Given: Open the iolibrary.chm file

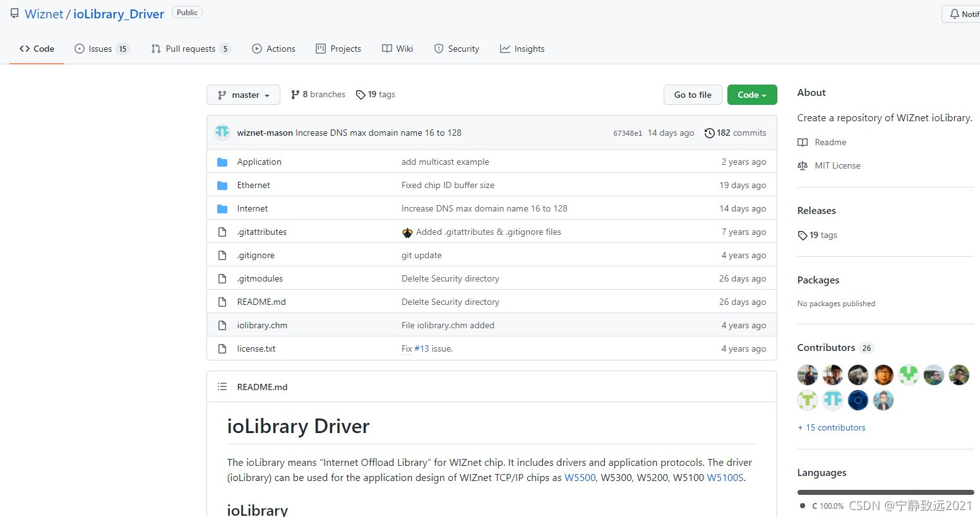Looking at the screenshot, I should click(262, 325).
